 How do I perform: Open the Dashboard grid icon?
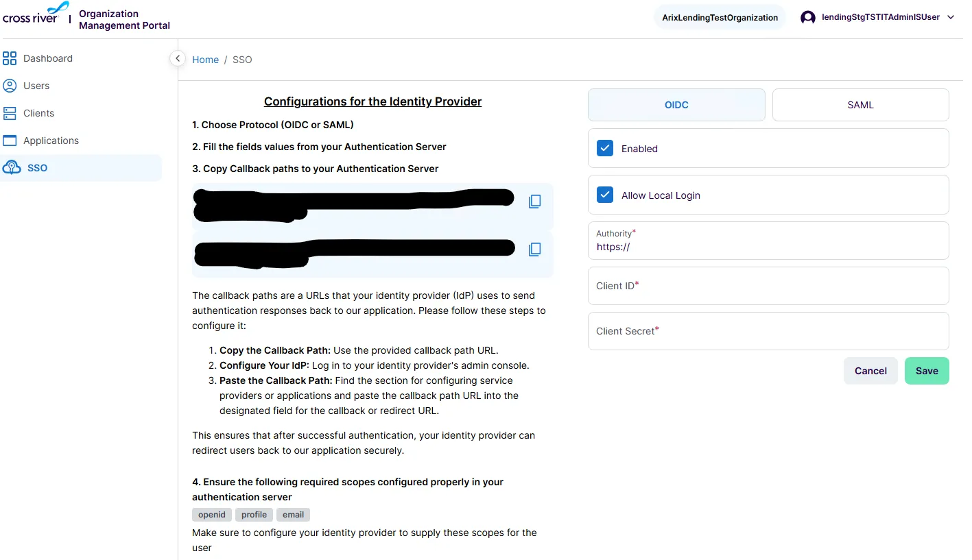point(10,58)
